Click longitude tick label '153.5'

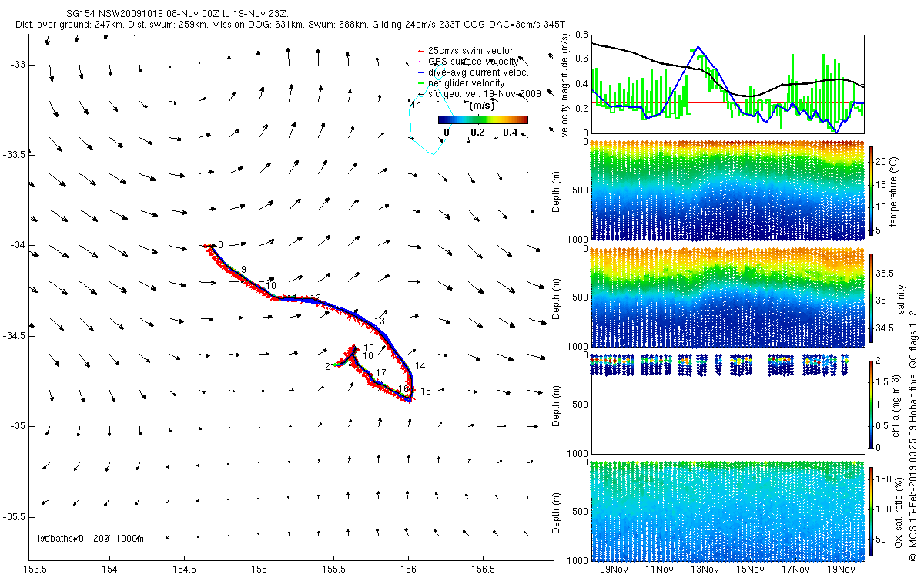point(35,570)
